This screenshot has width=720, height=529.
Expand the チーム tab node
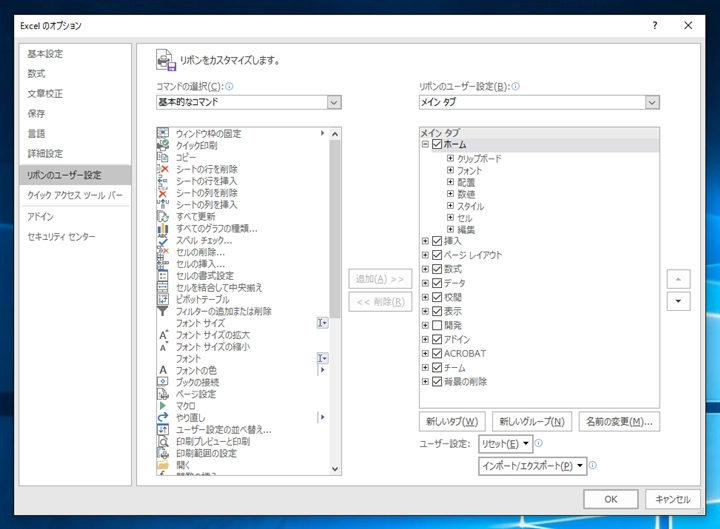click(425, 367)
